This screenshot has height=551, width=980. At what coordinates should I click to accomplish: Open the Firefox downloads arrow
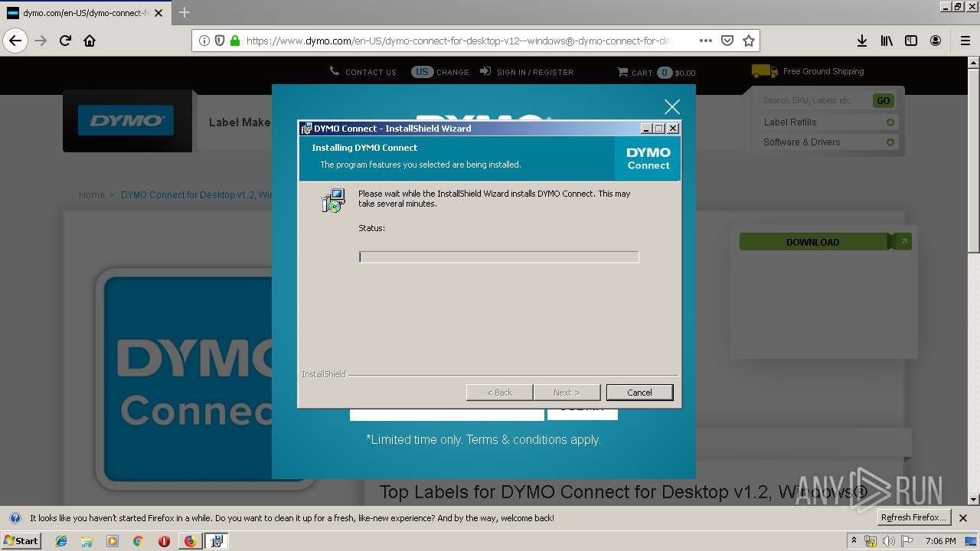tap(862, 41)
